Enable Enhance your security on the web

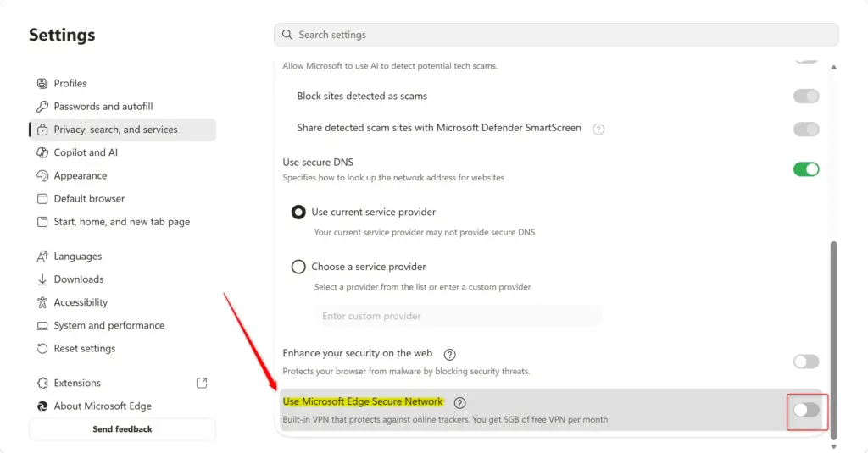(x=806, y=362)
